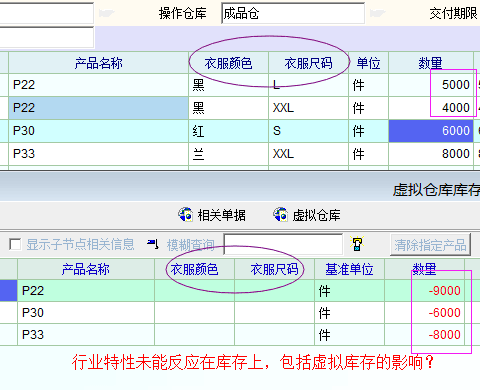The image size is (480, 390).
Task: Select P30 product cell in upper table
Action: (98, 131)
